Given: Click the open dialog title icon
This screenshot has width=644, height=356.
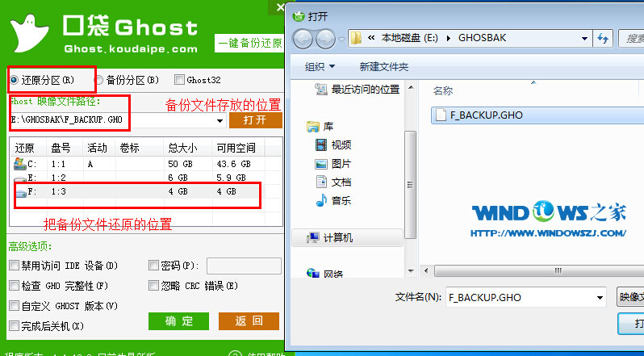Looking at the screenshot, I should (x=298, y=16).
